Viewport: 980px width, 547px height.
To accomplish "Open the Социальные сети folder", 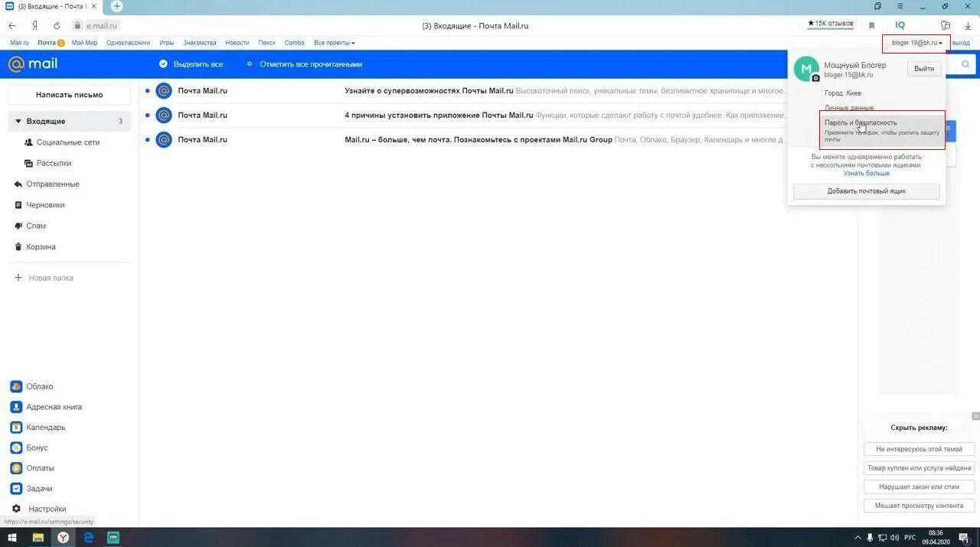I will coord(62,142).
